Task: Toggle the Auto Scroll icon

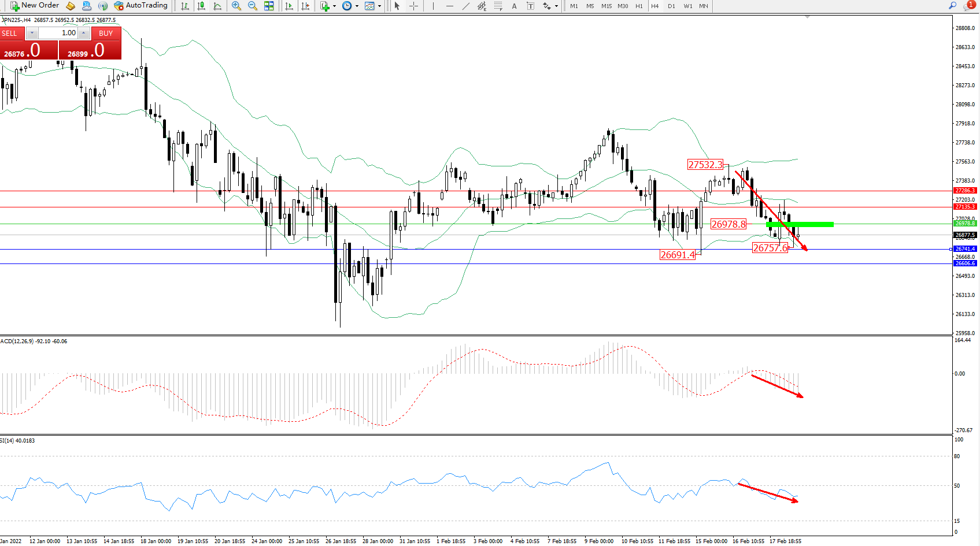Action: (x=289, y=6)
